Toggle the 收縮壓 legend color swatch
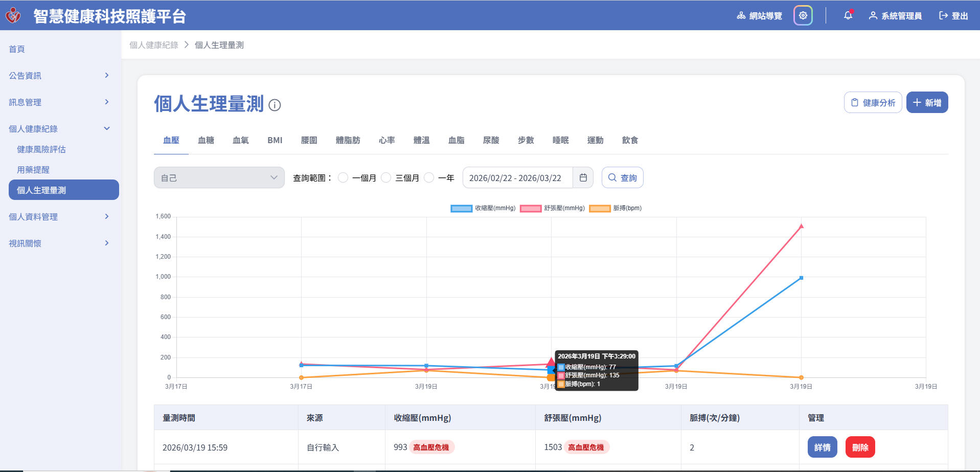The width and height of the screenshot is (980, 472). pos(461,209)
